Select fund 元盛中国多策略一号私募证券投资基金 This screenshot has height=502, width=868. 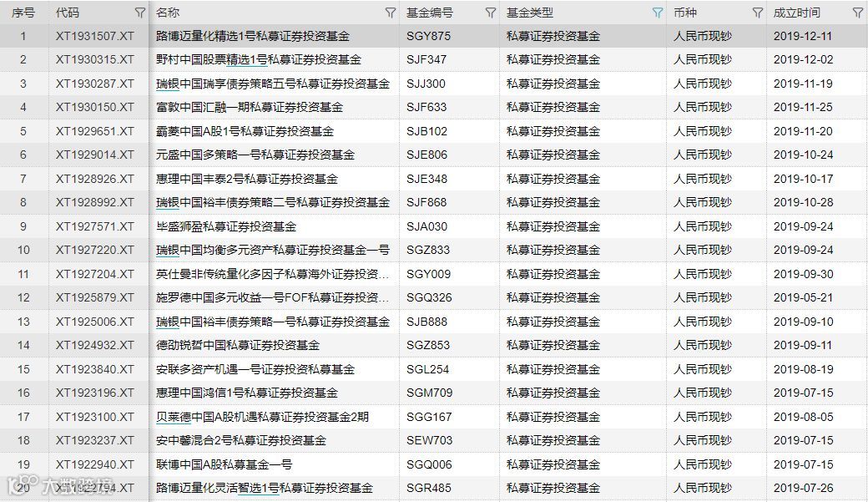tap(255, 155)
